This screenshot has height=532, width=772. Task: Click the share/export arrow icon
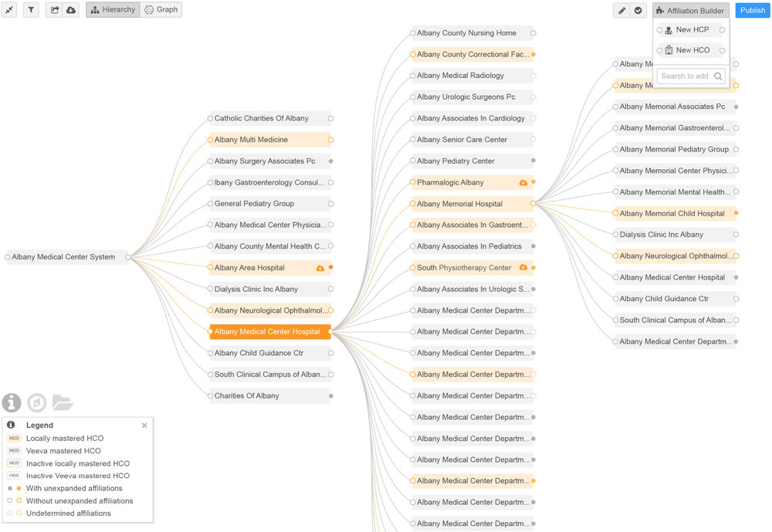click(55, 10)
